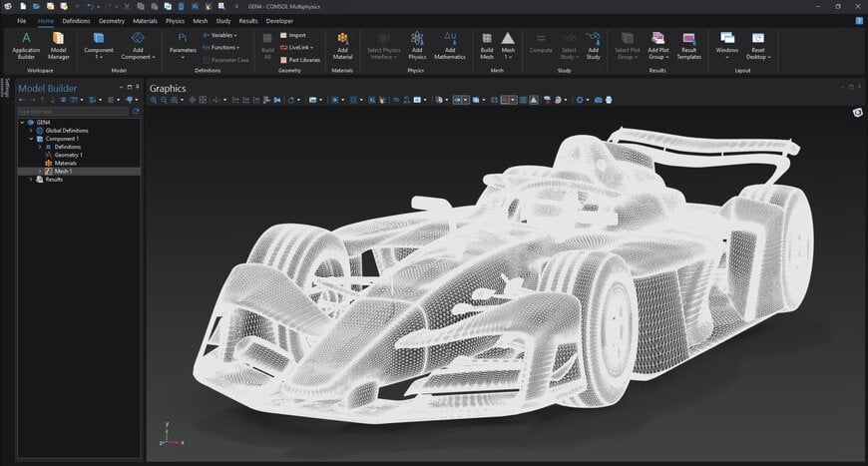The image size is (868, 466).
Task: Open the Windows layout dropdown
Action: (x=727, y=45)
